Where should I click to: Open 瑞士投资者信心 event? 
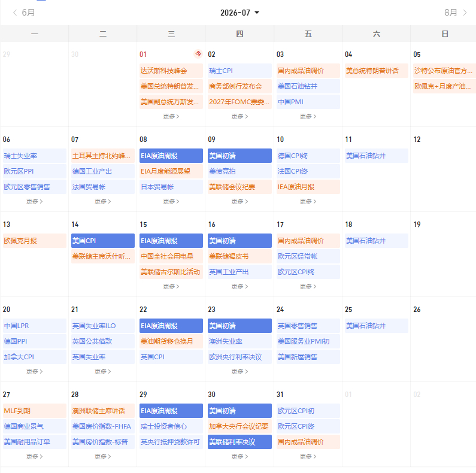pos(171,426)
